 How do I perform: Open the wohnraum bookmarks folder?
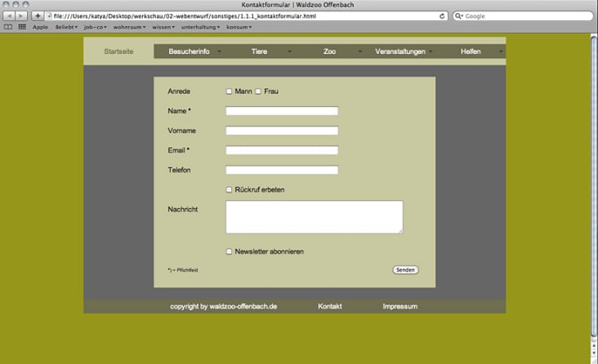coord(129,27)
